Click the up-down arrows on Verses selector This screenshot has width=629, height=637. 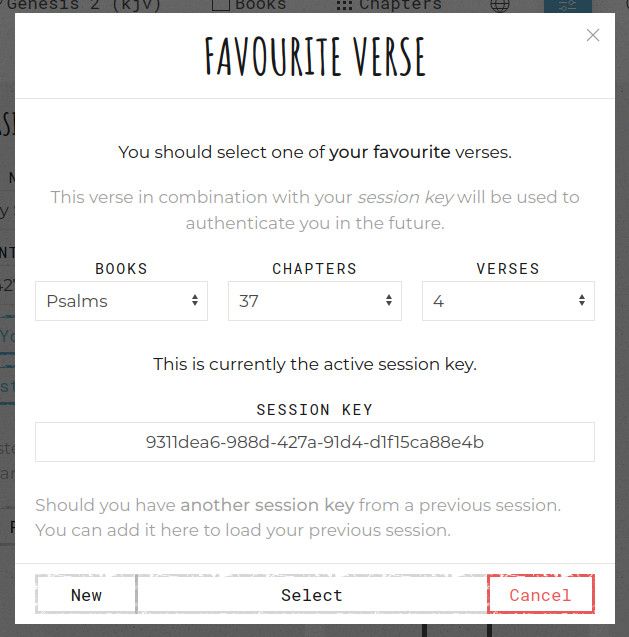(x=582, y=301)
